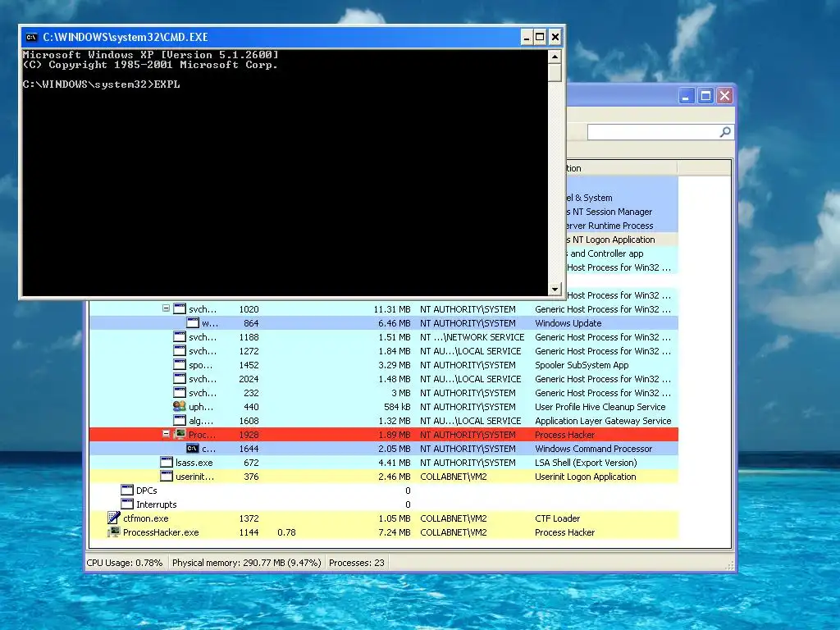The image size is (840, 630).
Task: Click the PID 1644 cell
Action: pos(249,449)
